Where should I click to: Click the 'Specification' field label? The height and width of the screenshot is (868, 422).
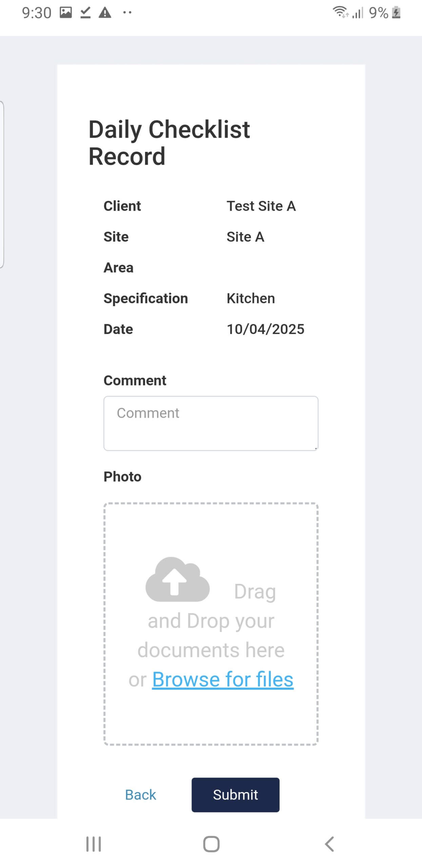tap(146, 298)
